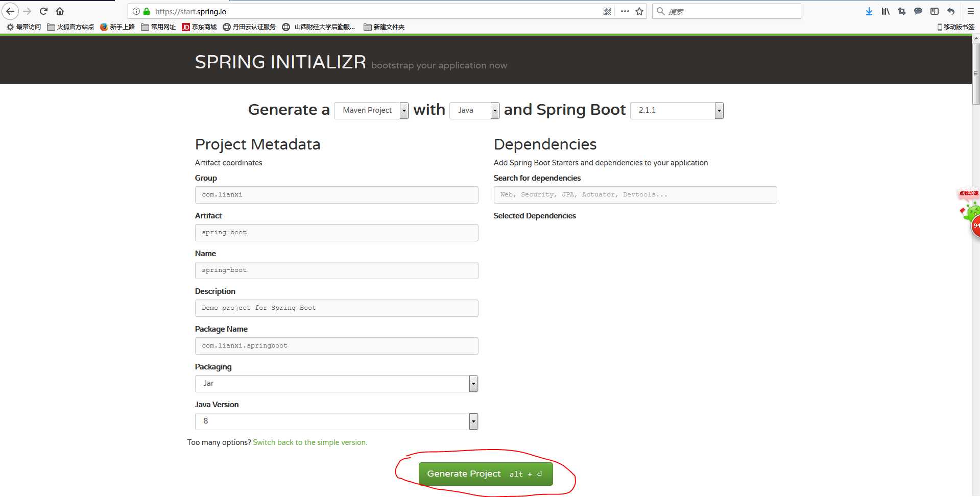980x497 pixels.
Task: Open the QR code icon in address bar
Action: point(607,11)
